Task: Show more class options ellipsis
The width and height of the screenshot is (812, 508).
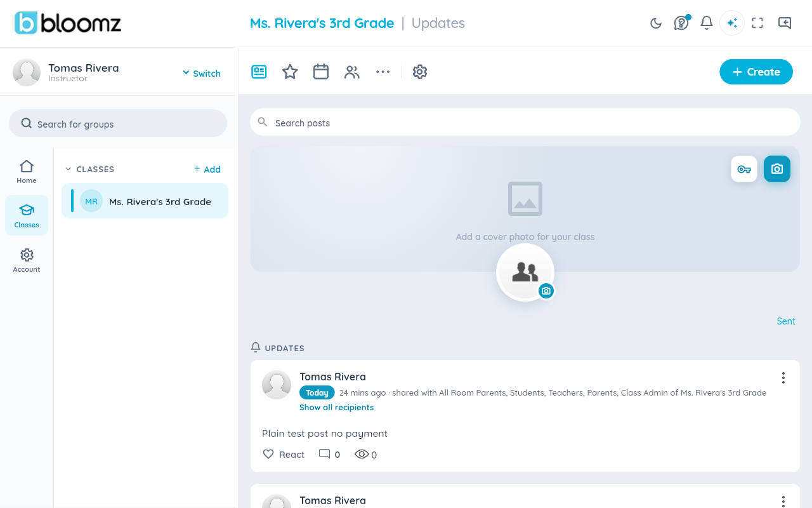Action: [x=383, y=72]
